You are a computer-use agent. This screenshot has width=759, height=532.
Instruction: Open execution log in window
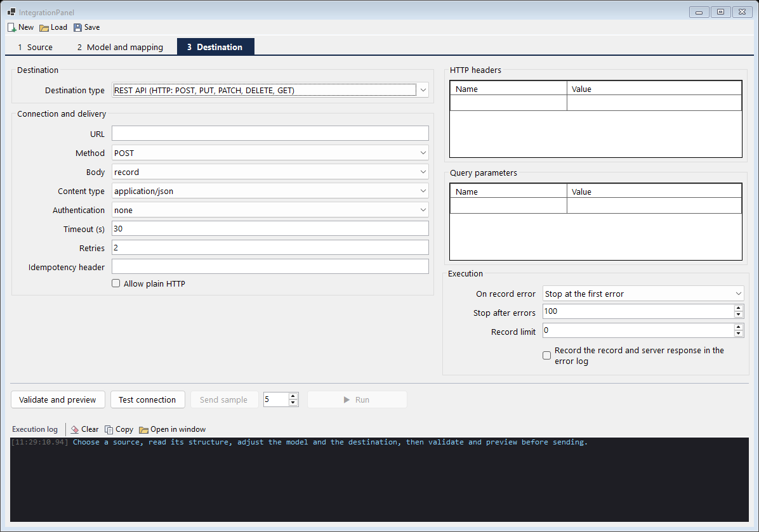173,429
